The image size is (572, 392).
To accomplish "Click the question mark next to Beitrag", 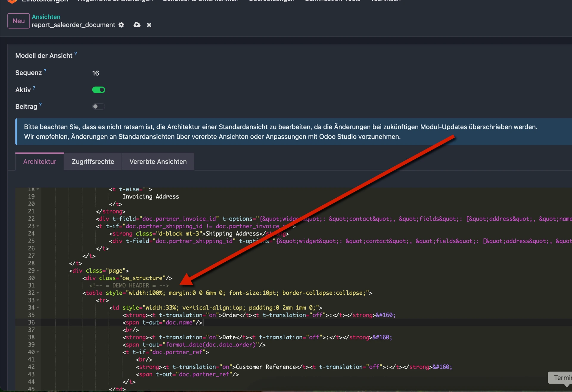I will tap(40, 104).
